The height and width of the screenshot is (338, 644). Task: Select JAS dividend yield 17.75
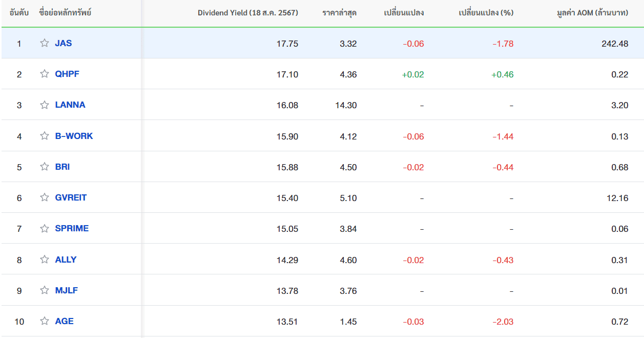(x=287, y=44)
